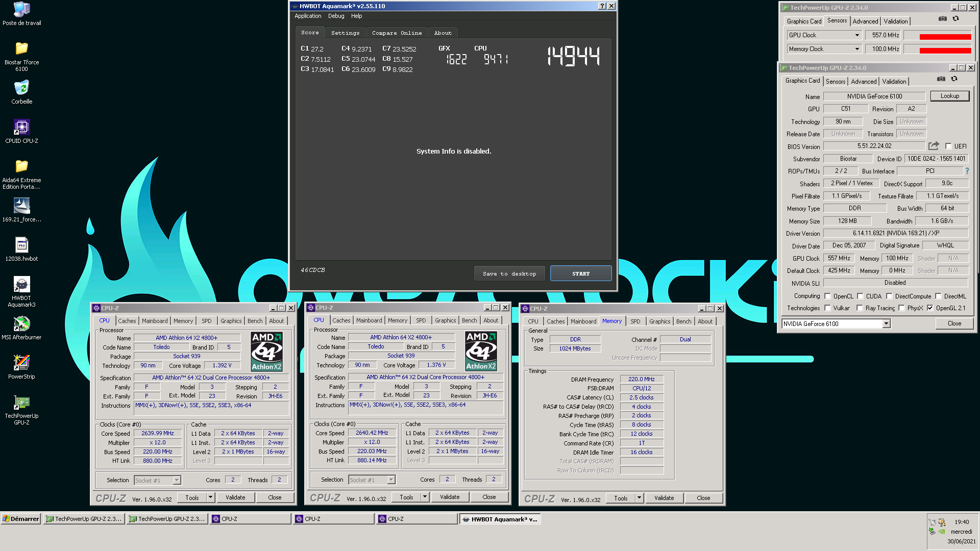
Task: Toggle the OpenCL checkbox
Action: 827,296
